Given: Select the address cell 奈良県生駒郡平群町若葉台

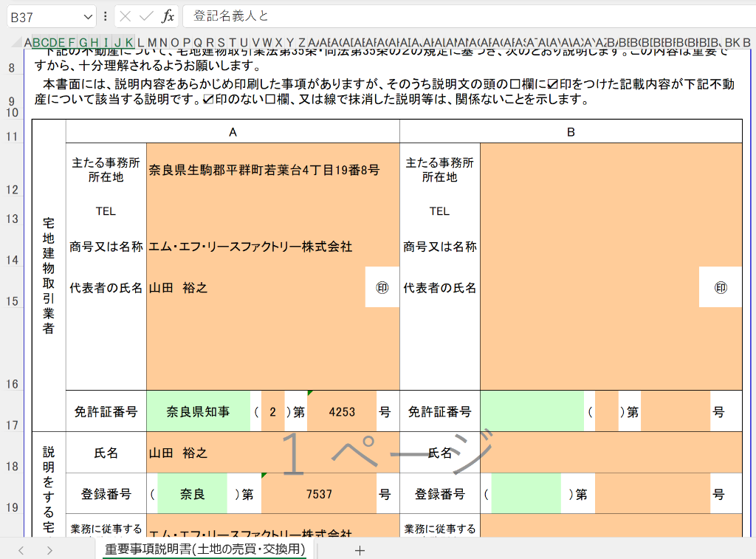Looking at the screenshot, I should point(264,171).
